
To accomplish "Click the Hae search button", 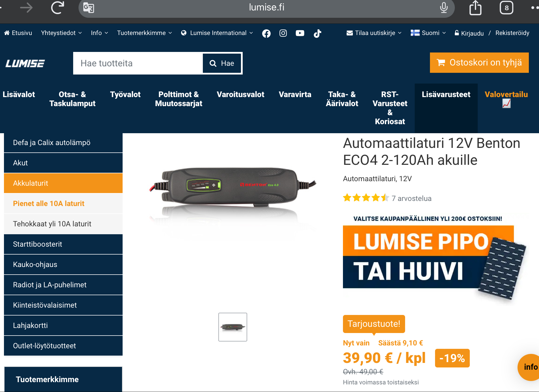I will [222, 63].
